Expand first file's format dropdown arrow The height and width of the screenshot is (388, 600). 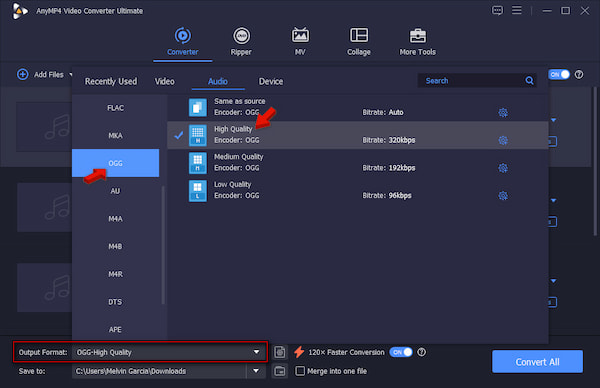553,120
